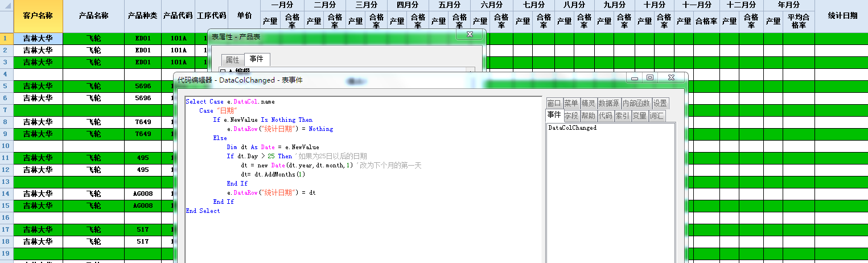Open the 菜单 tab in code editor
Screen dimensions: 868x263
pos(571,103)
